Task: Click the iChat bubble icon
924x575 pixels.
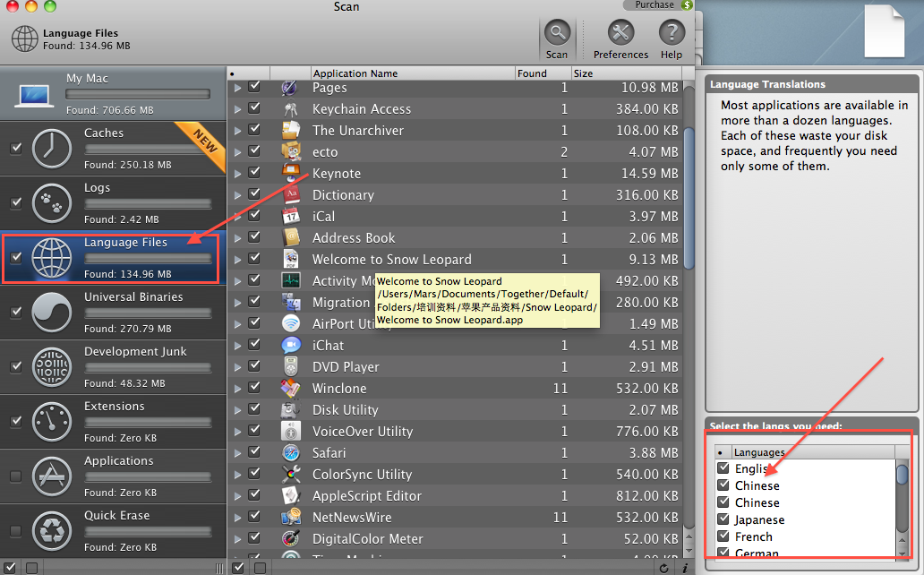Action: pos(290,345)
